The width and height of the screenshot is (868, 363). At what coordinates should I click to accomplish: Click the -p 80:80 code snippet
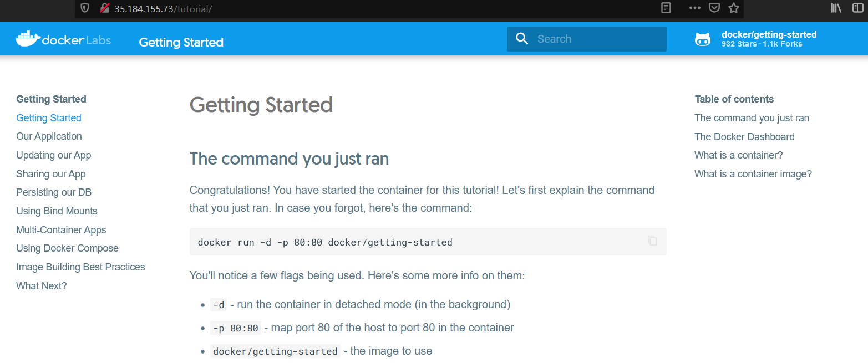pos(236,328)
